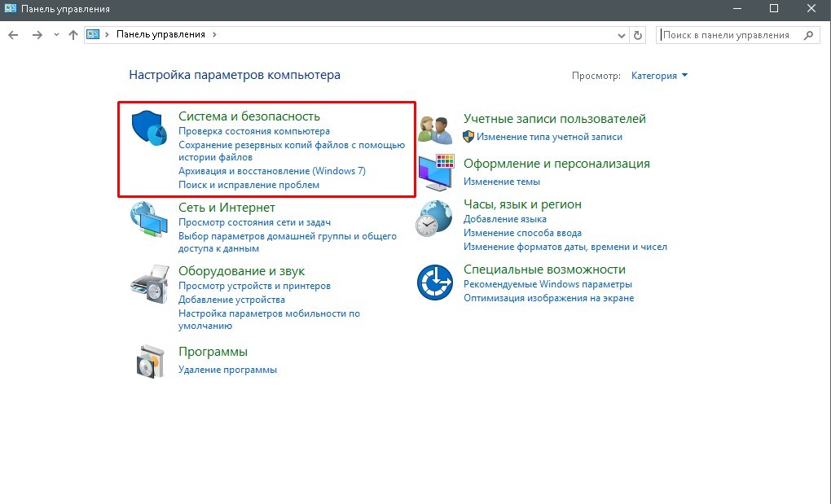Open the User Accounts people icon
Viewport: 831px width, 504px height.
click(x=434, y=129)
